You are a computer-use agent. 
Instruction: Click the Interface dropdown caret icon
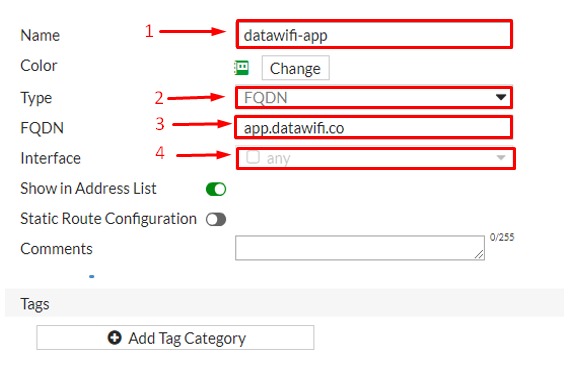point(501,158)
